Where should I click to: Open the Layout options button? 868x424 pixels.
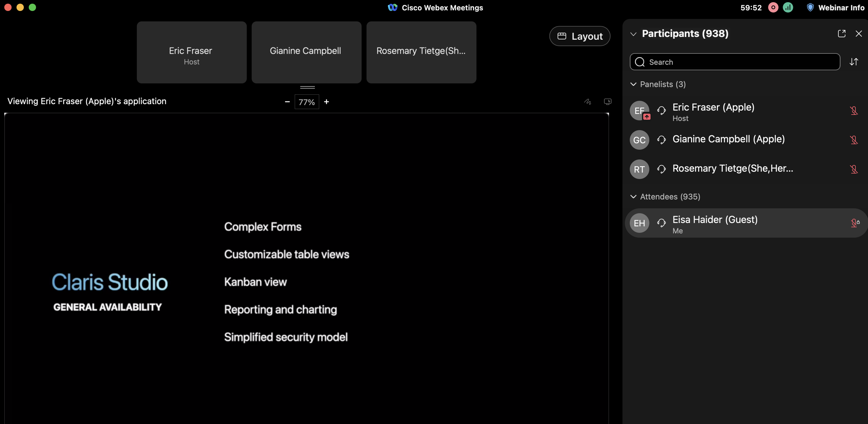point(580,36)
